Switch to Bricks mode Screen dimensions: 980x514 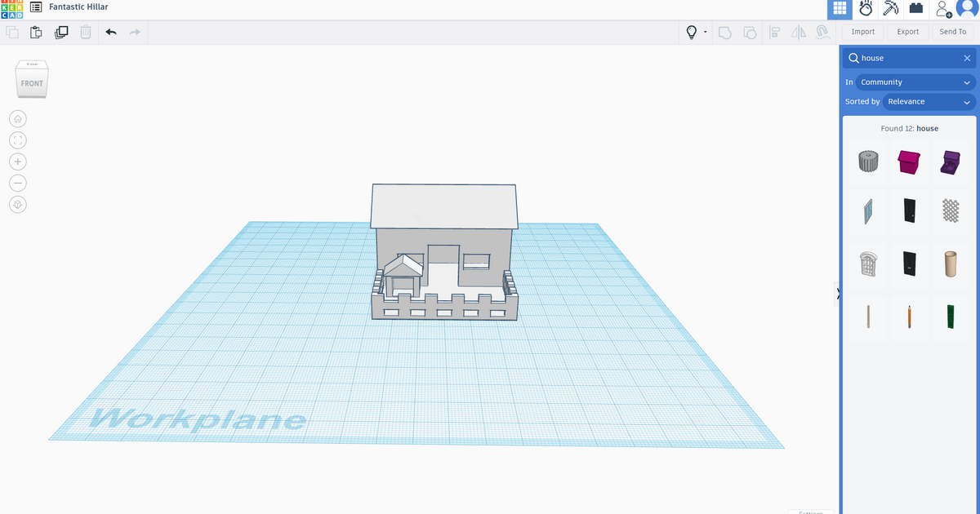(916, 9)
